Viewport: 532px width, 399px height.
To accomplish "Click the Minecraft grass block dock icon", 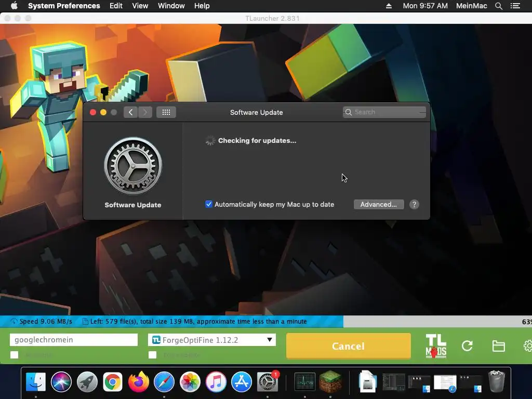I will coord(330,381).
